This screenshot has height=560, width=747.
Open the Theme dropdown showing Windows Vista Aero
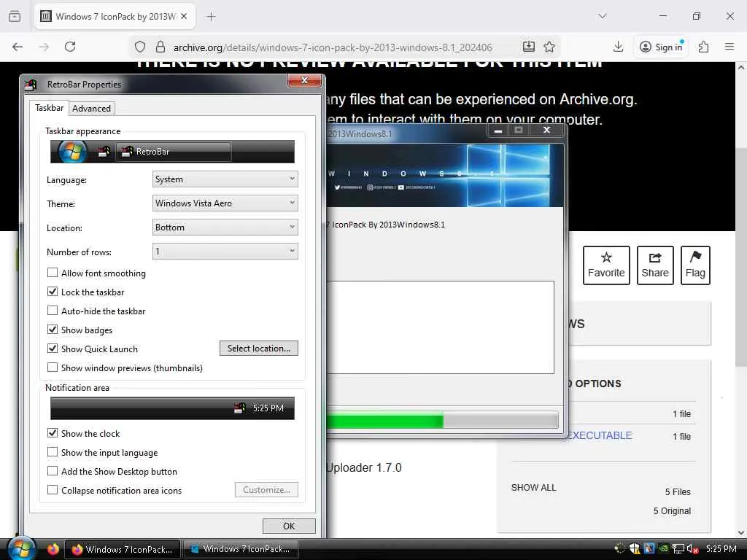pos(225,203)
